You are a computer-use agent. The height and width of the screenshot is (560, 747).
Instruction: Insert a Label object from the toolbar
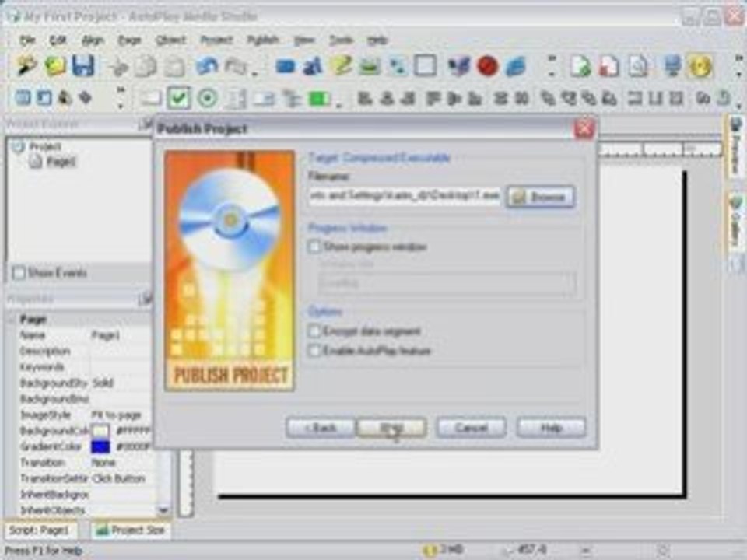[x=312, y=65]
